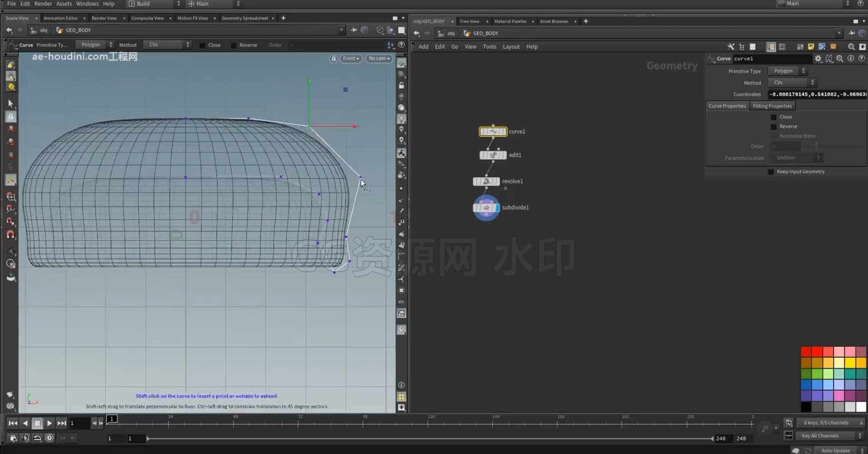Select the edit1 node
Screen dimensions: 868x454
click(493, 155)
